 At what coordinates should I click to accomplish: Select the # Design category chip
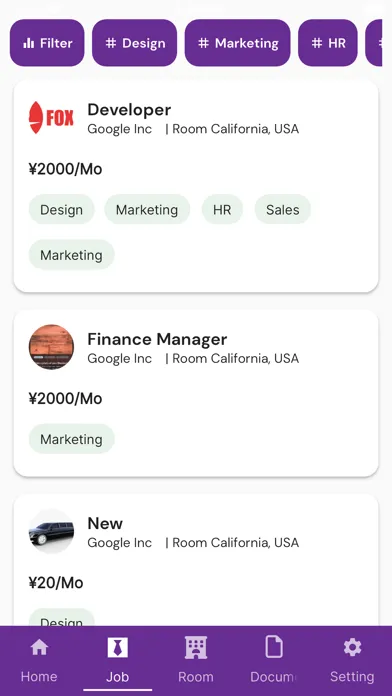point(135,43)
